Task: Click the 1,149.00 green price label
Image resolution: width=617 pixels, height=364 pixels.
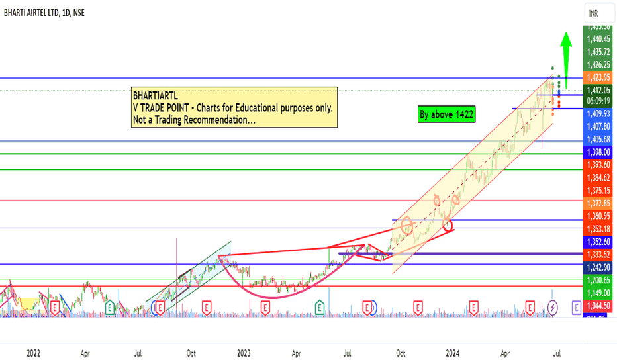Action: (598, 293)
